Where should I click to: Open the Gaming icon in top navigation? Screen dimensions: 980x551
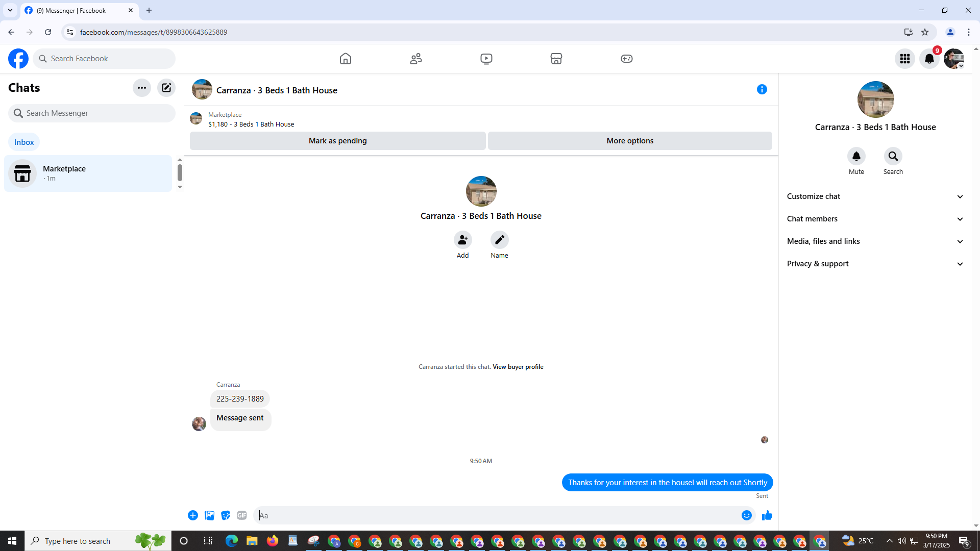(627, 59)
